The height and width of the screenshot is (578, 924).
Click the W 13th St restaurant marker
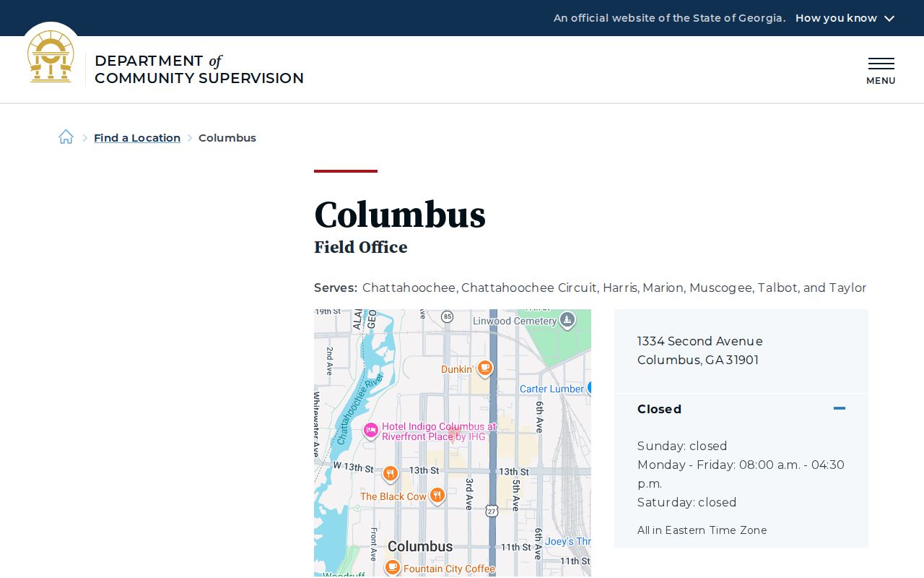[x=390, y=474]
